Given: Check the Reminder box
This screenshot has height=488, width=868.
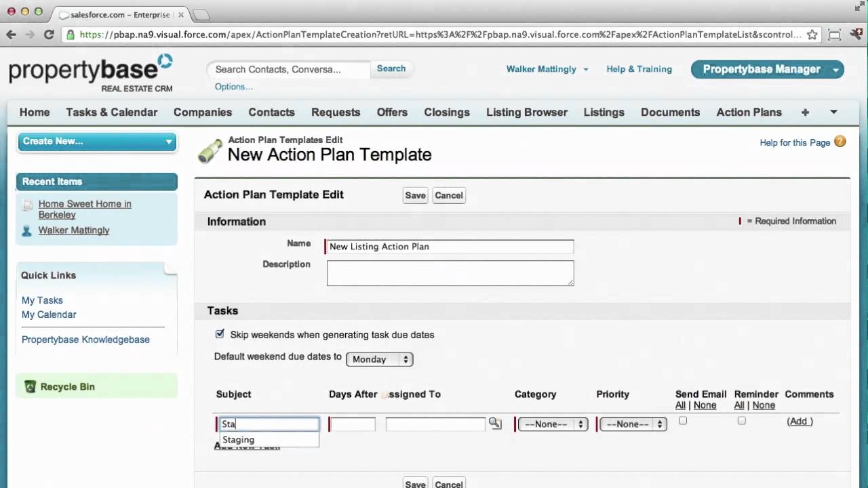Looking at the screenshot, I should pyautogui.click(x=742, y=421).
